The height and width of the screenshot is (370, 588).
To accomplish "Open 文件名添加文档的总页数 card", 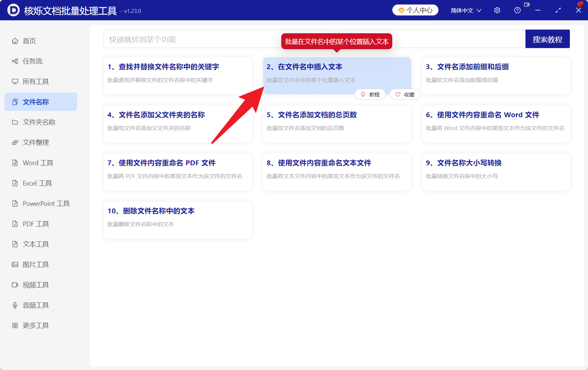I will click(337, 124).
